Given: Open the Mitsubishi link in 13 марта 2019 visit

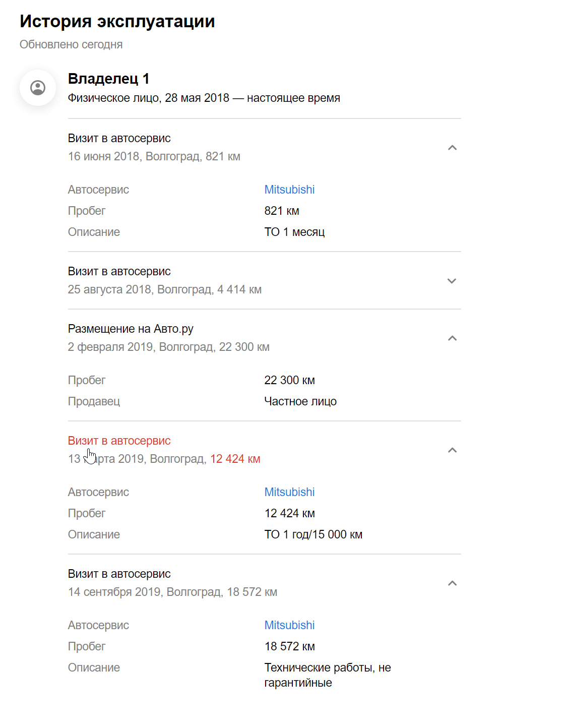Looking at the screenshot, I should click(289, 492).
